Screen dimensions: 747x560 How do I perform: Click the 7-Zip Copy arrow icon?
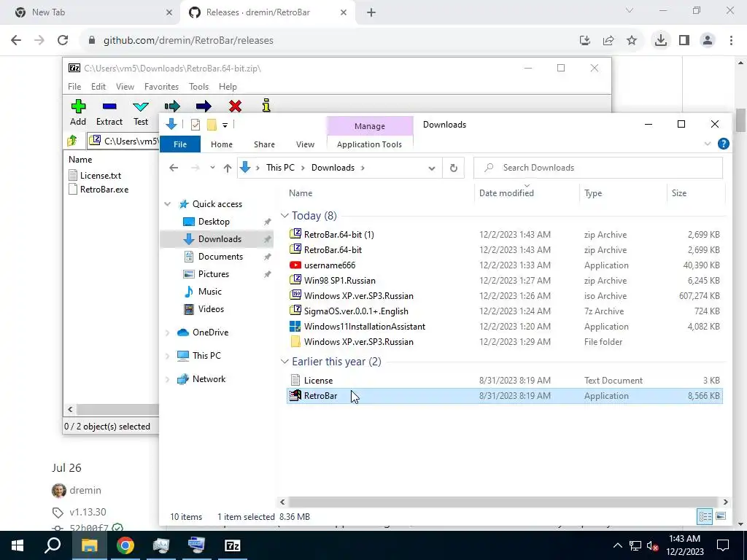[172, 106]
